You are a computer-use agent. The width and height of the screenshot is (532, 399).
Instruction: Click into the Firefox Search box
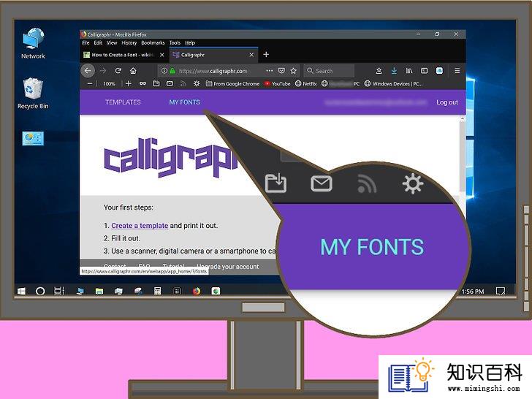pyautogui.click(x=329, y=71)
